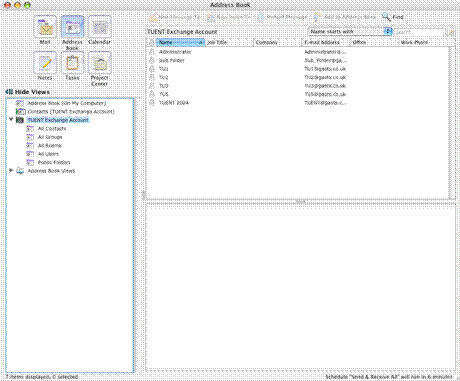Image resolution: width=460 pixels, height=381 pixels.
Task: Sort by Work Phone column header
Action: click(423, 42)
